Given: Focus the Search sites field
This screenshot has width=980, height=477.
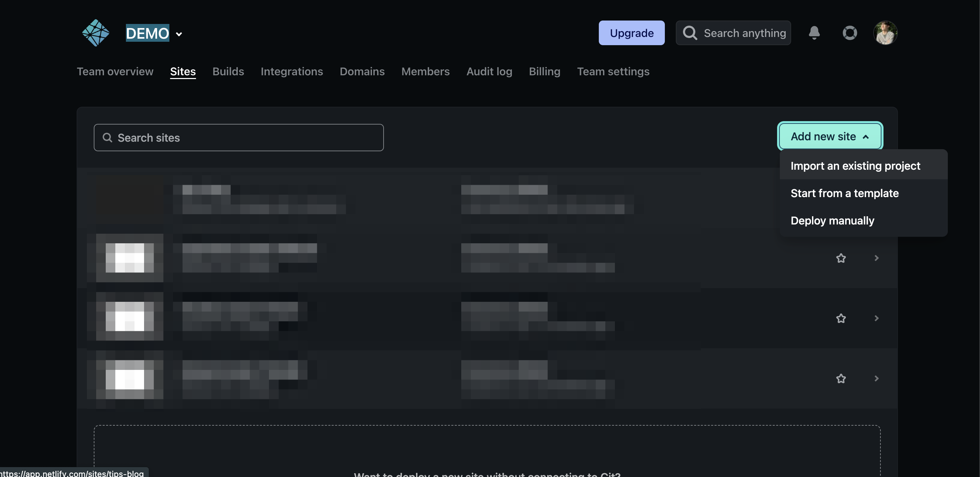Looking at the screenshot, I should pos(238,137).
